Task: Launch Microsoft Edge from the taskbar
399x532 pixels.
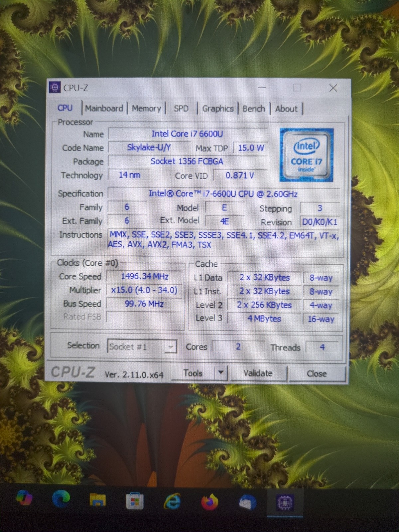Action: (61, 499)
